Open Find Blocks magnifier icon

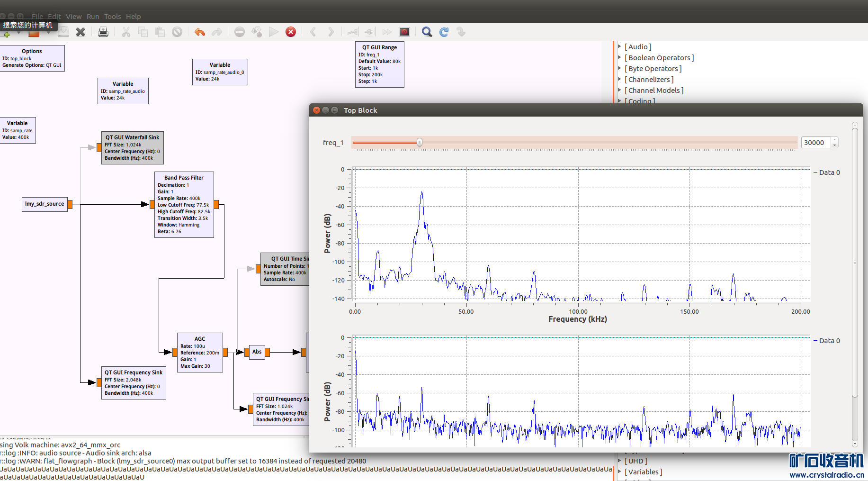pos(427,32)
